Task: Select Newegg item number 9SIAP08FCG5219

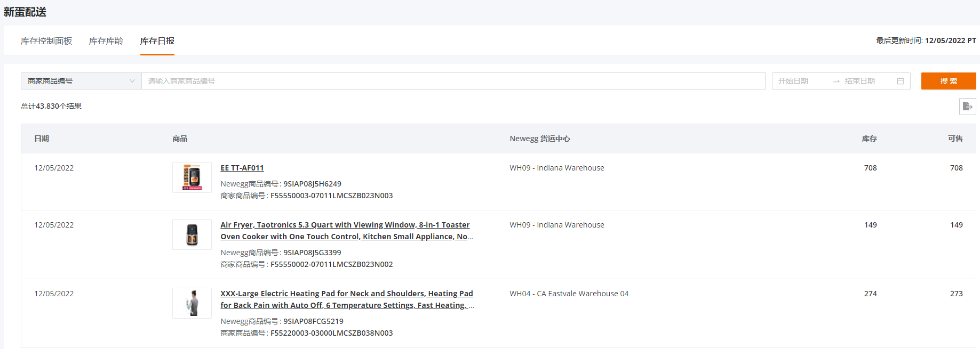Action: point(313,321)
